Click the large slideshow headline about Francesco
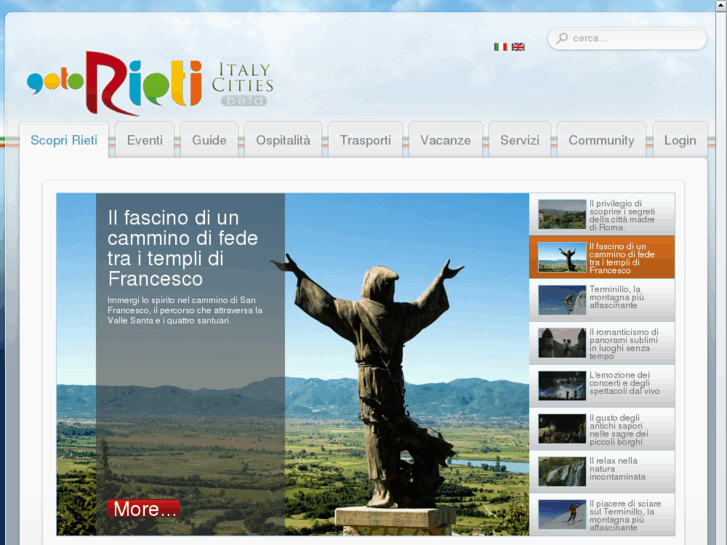 (x=183, y=248)
